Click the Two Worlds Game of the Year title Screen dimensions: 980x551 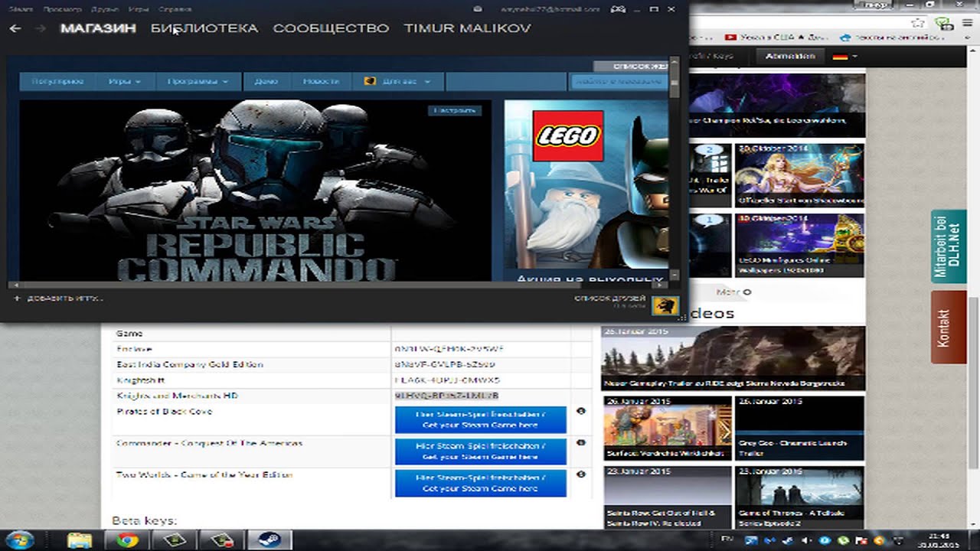[x=204, y=474]
